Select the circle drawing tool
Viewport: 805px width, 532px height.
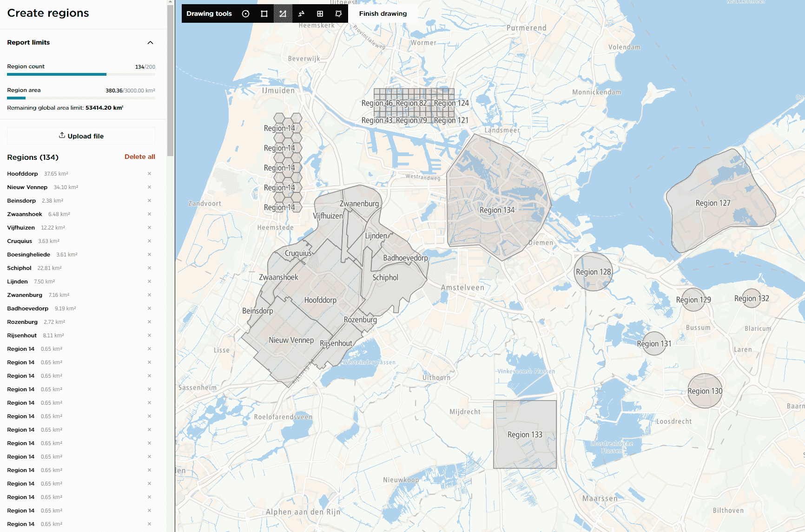[246, 14]
